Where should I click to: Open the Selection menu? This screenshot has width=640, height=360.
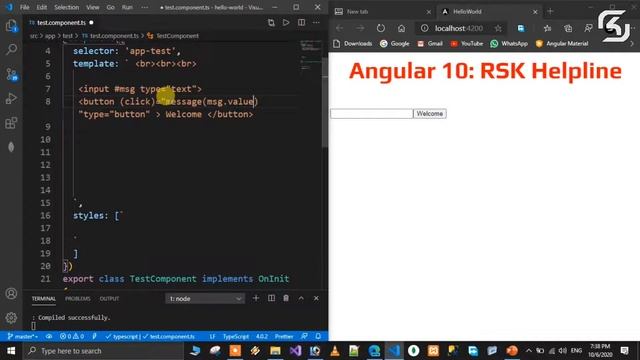tap(67, 7)
